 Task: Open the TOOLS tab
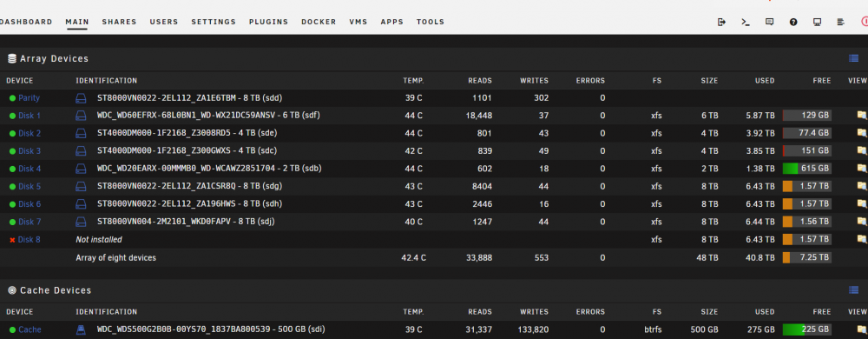[431, 22]
